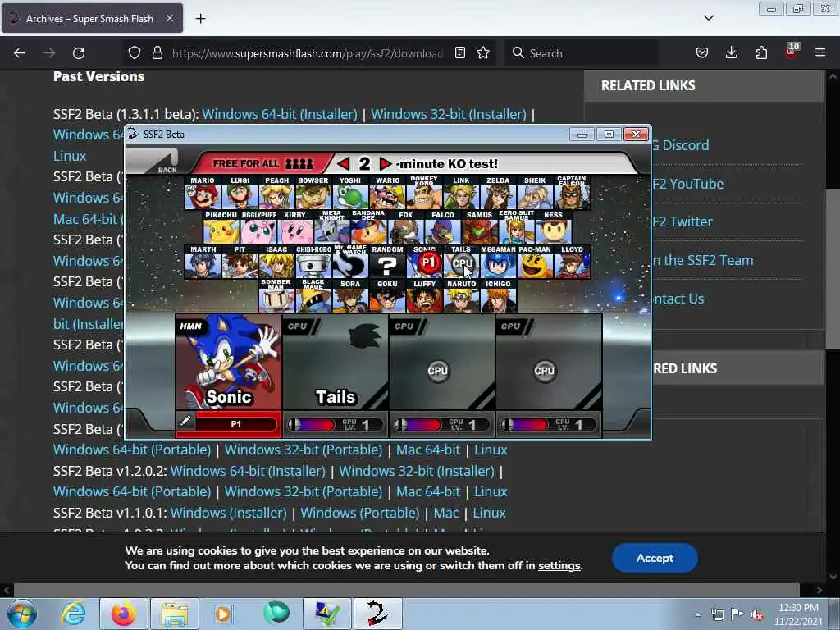Switch to the Archives browser tab
This screenshot has width=840, height=630.
[92, 18]
